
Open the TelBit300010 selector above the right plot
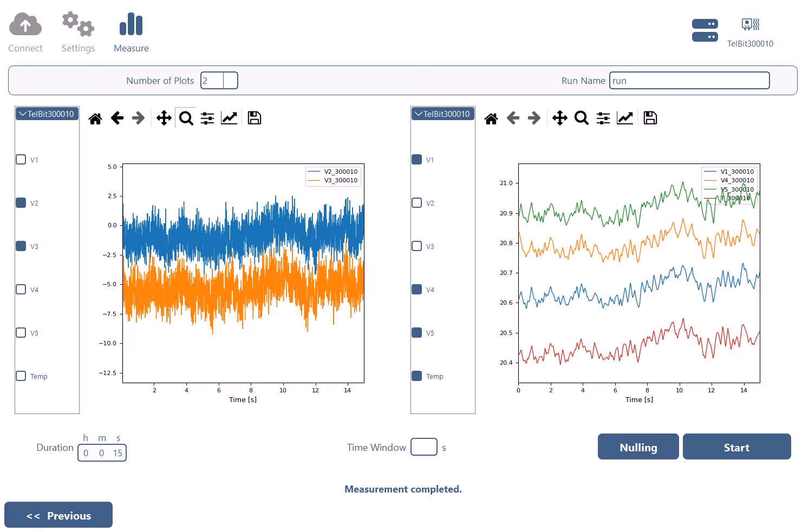442,113
